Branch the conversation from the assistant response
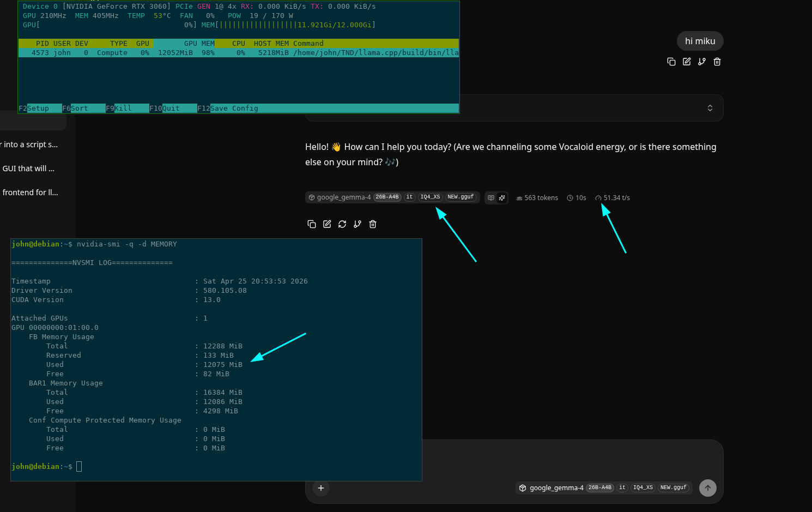Screen dimensions: 812x512 [x=357, y=224]
